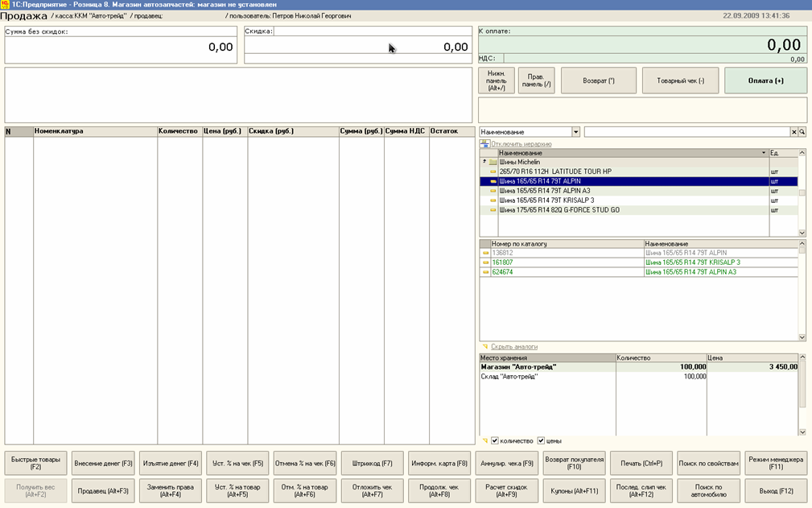This screenshot has width=812, height=508.
Task: Click the 'Оплата (+)' button
Action: pos(765,81)
